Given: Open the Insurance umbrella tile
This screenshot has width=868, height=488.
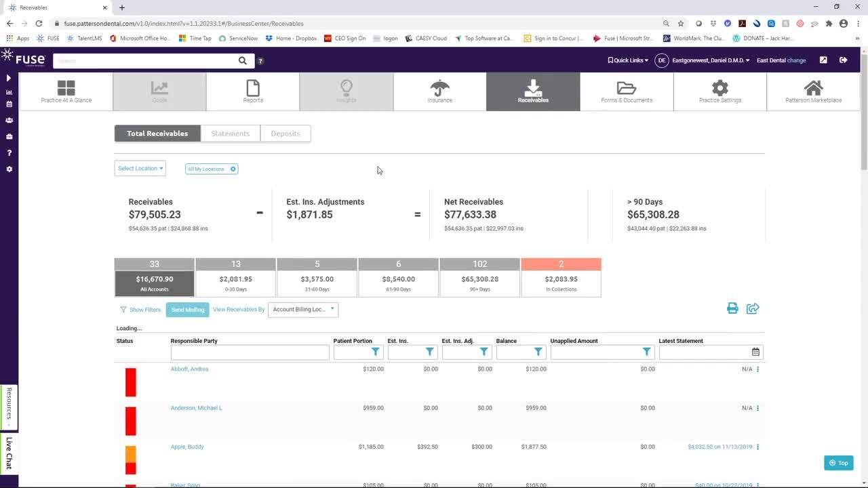Looking at the screenshot, I should coord(439,91).
